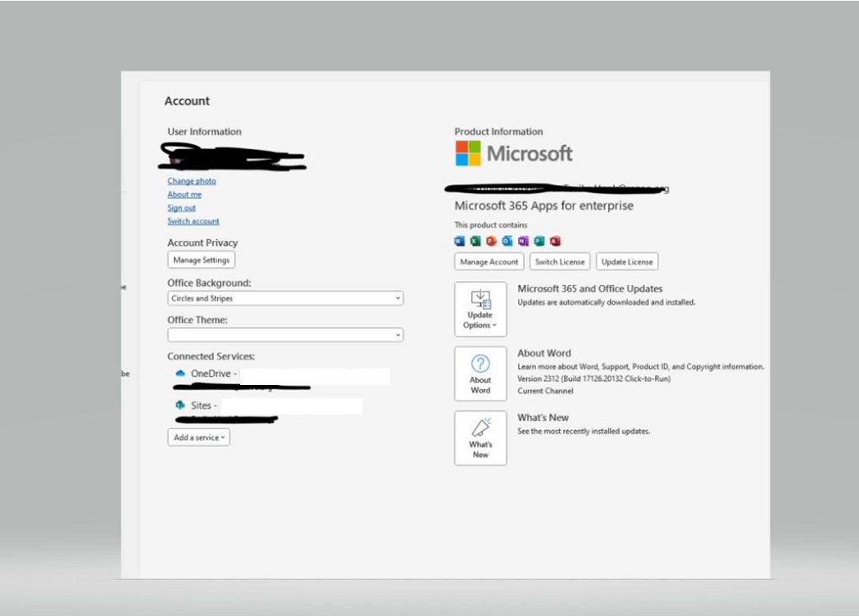859x616 pixels.
Task: Click the Update License button
Action: pyautogui.click(x=627, y=262)
